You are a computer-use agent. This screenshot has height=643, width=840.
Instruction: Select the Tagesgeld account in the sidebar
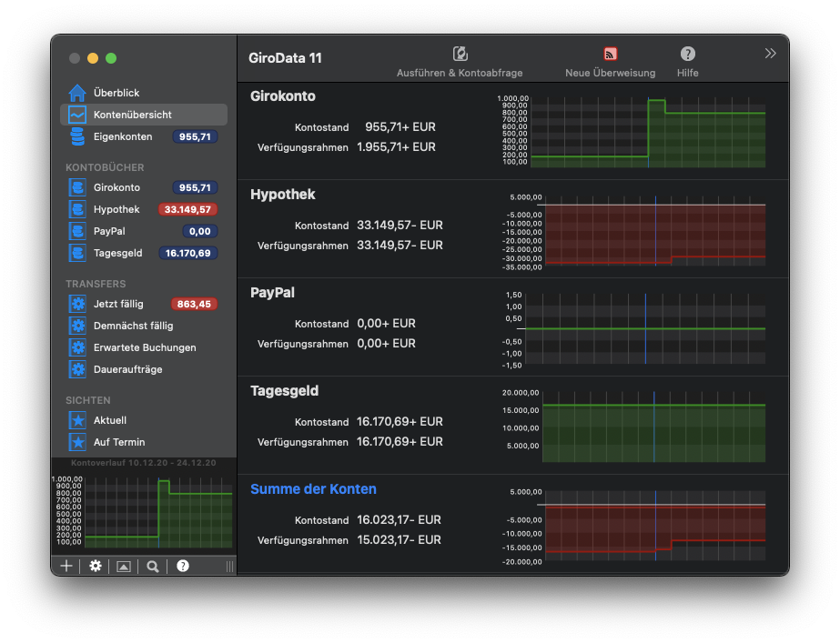pos(116,253)
